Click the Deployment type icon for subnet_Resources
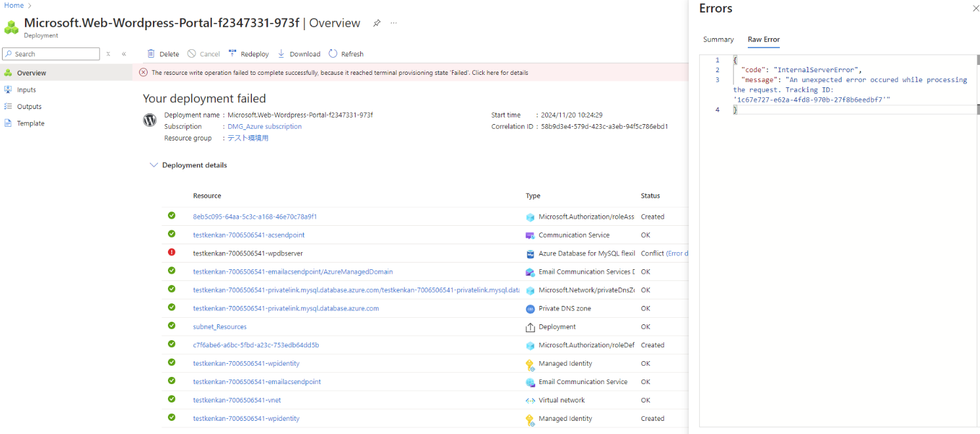 click(x=530, y=327)
